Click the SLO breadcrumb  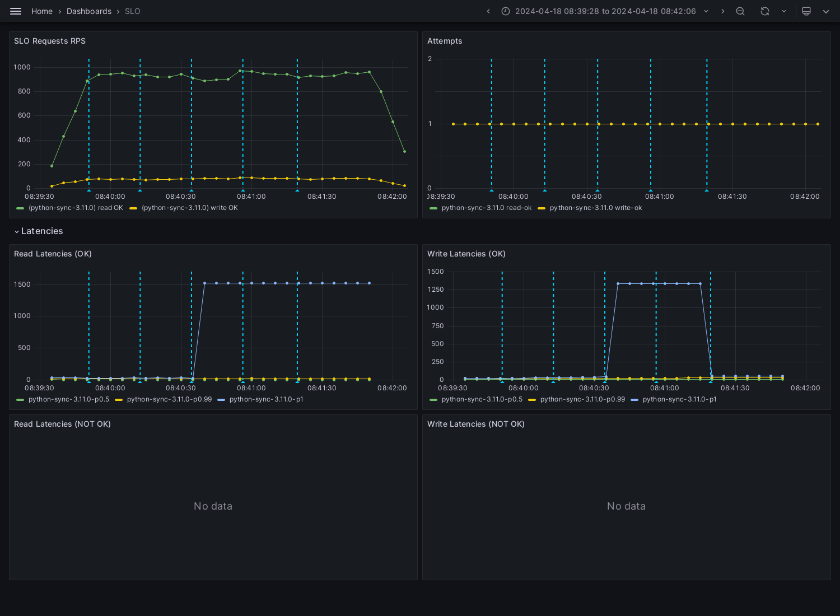[133, 11]
